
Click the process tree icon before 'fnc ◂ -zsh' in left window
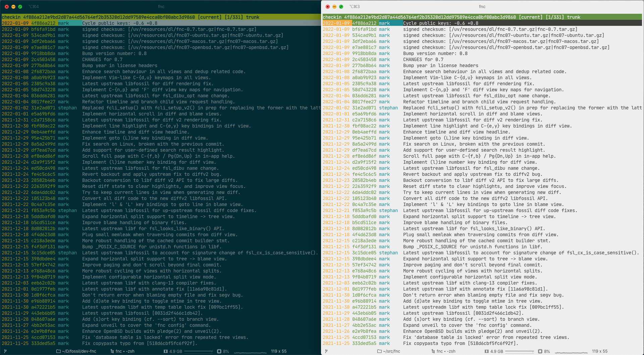tap(112, 351)
